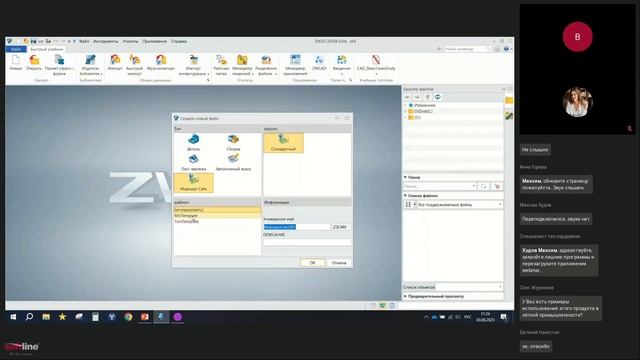Click the Introduction tutorial ribbon icon

pos(342,60)
